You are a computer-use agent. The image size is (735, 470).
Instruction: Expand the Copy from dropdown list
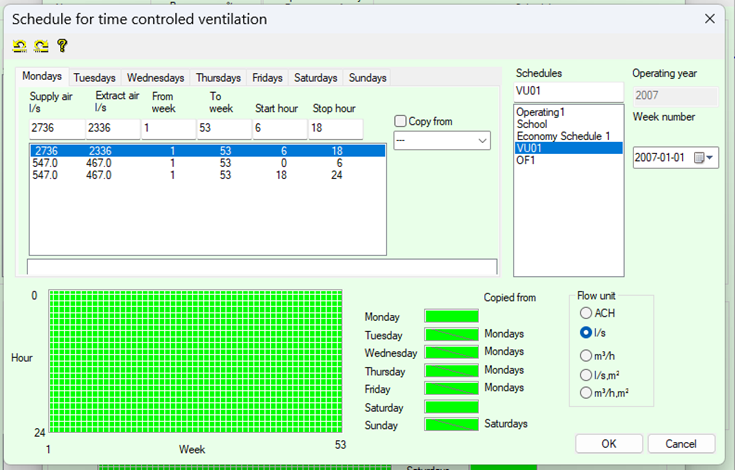pos(483,141)
